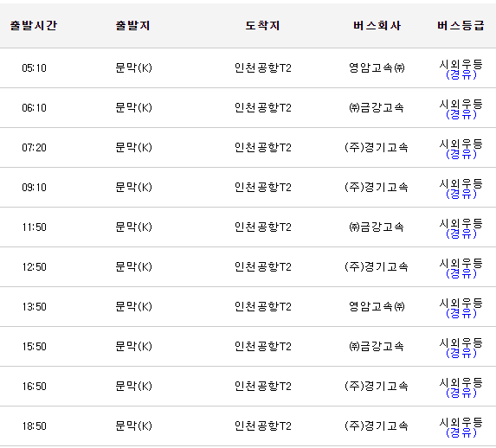Click 영암고속㈜ in the 13:50 row

point(377,307)
